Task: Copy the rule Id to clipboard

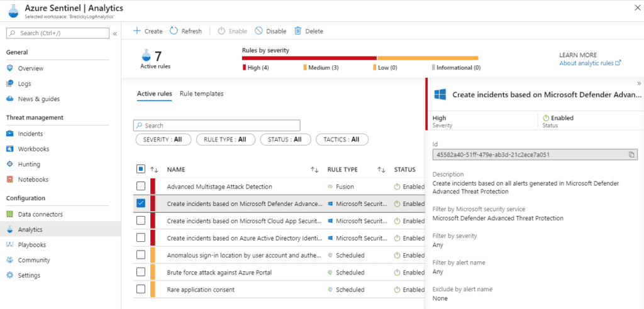Action: point(631,154)
